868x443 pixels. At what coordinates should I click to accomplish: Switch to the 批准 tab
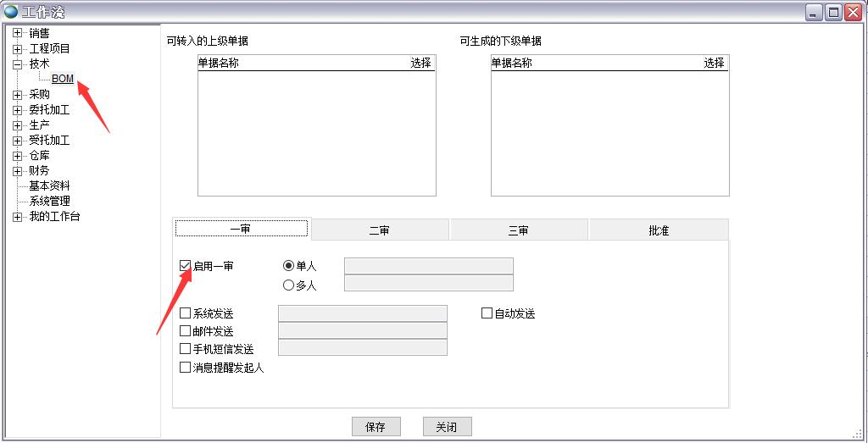click(x=658, y=230)
